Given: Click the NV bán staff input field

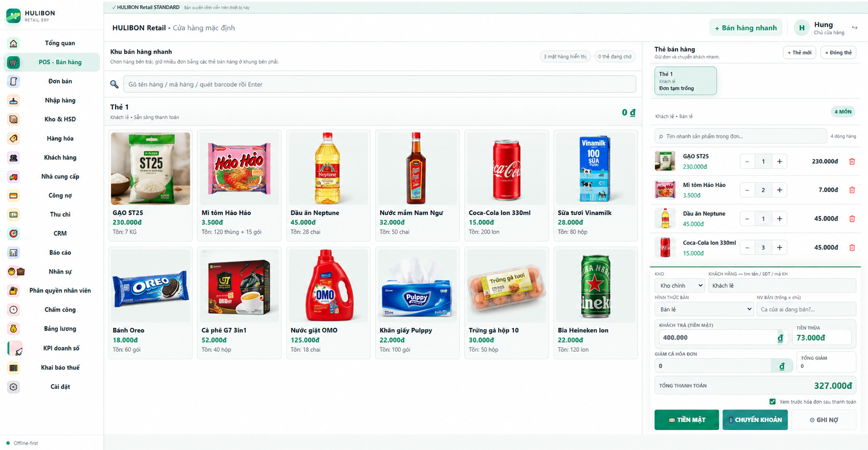Looking at the screenshot, I should pyautogui.click(x=806, y=309).
